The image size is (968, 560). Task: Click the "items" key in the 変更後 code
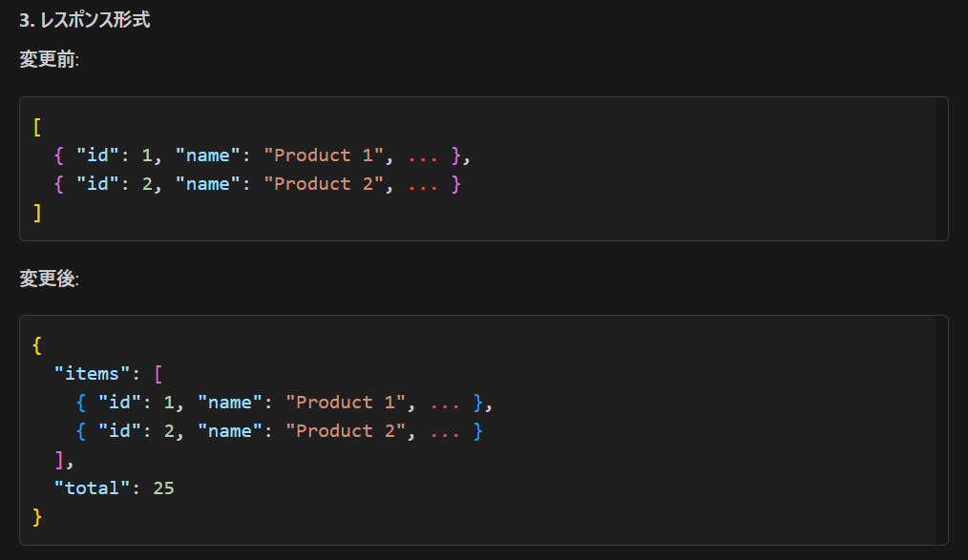point(94,373)
